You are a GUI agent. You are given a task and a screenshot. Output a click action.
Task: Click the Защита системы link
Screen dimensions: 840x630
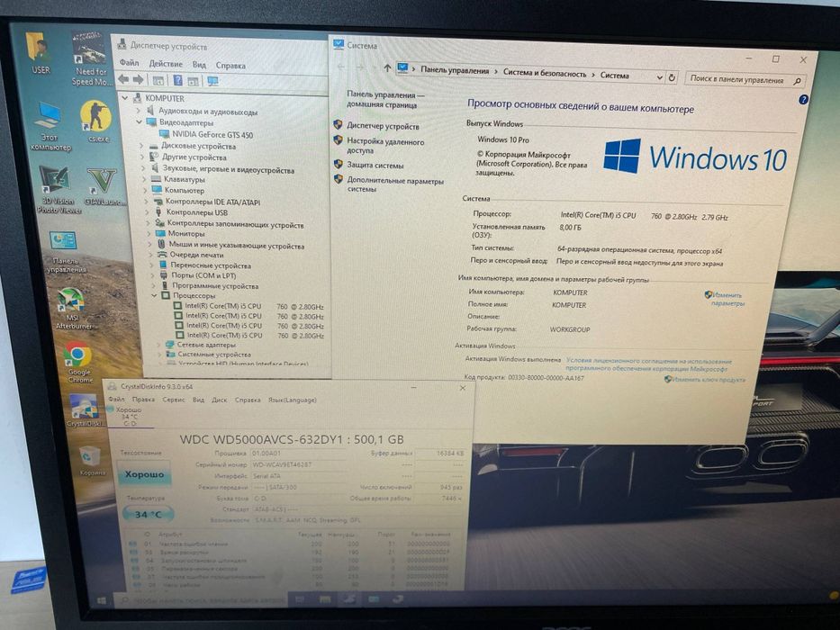click(375, 166)
